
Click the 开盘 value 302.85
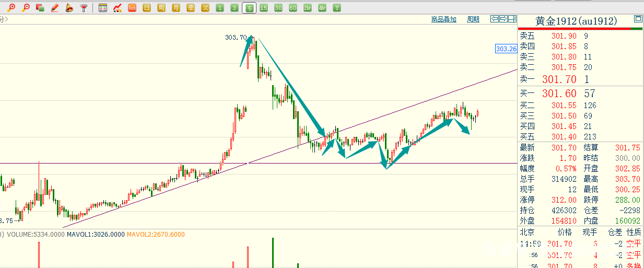click(x=628, y=169)
